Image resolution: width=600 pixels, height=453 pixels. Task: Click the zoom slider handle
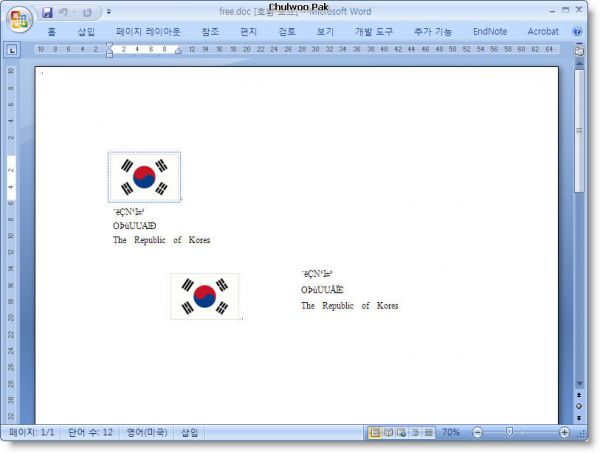click(x=509, y=432)
